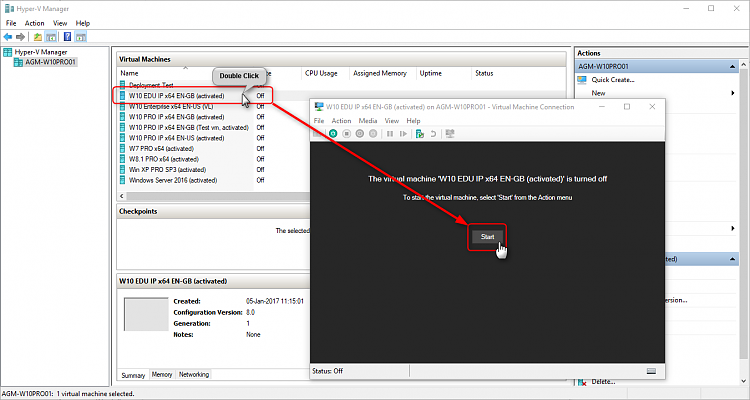The height and width of the screenshot is (400, 750).
Task: Click the grey forward arrow in Hyper-V Manager toolbar
Action: click(x=20, y=37)
